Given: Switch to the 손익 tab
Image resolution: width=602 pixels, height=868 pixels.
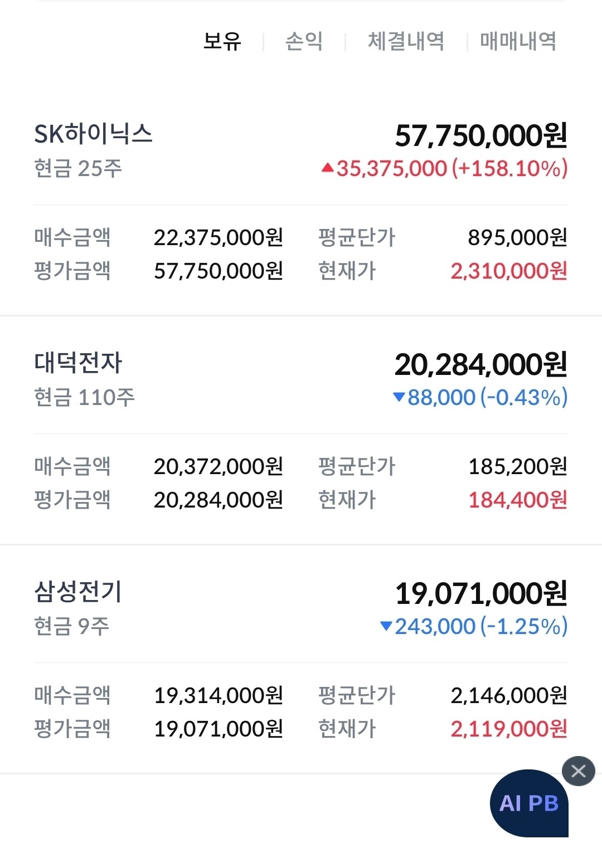Looking at the screenshot, I should 304,41.
